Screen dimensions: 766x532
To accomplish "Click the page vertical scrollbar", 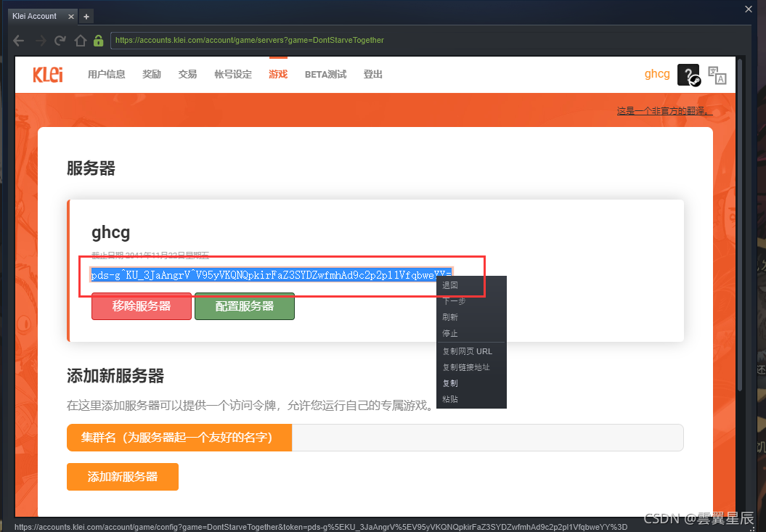I will click(x=740, y=225).
